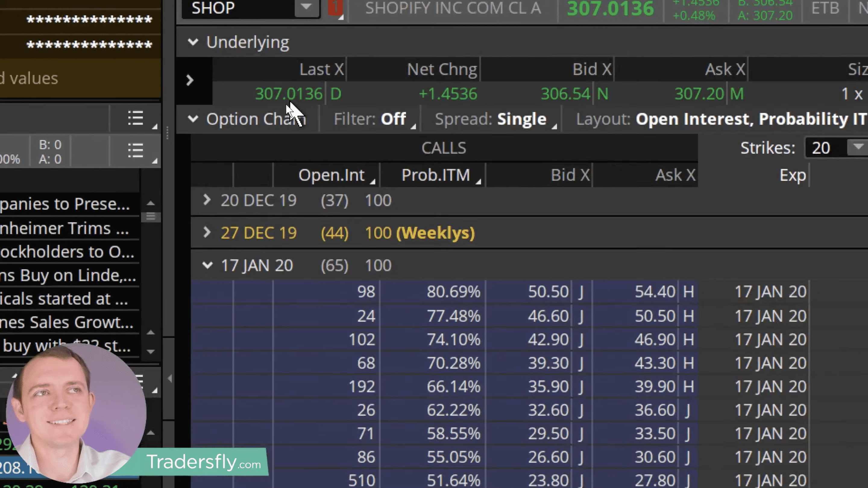Screen dimensions: 868x488
Task: Click the 54.40 ask in the 80.69% row
Action: click(655, 292)
